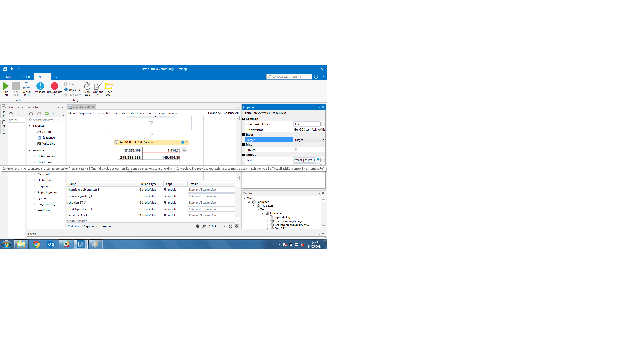
Task: Click the Debug (F7) icon
Action: tap(26, 86)
